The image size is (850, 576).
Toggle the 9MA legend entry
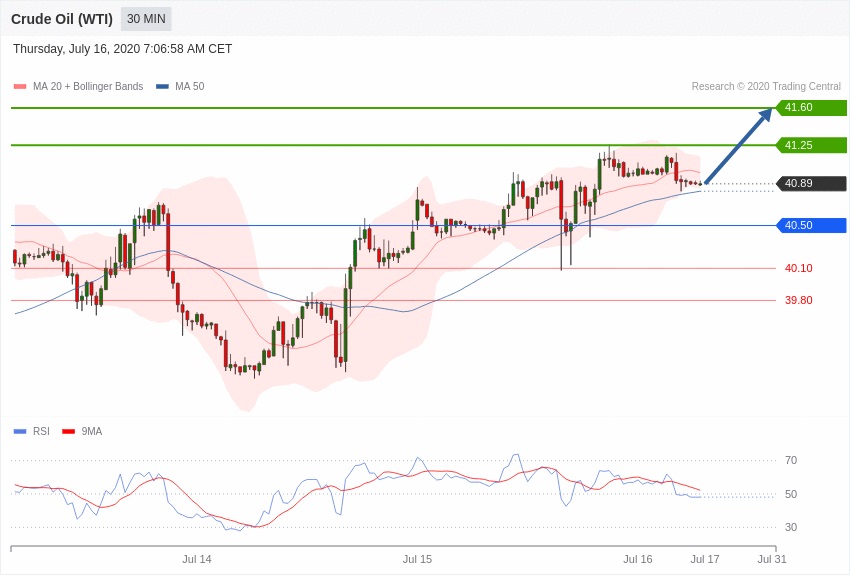click(x=91, y=432)
